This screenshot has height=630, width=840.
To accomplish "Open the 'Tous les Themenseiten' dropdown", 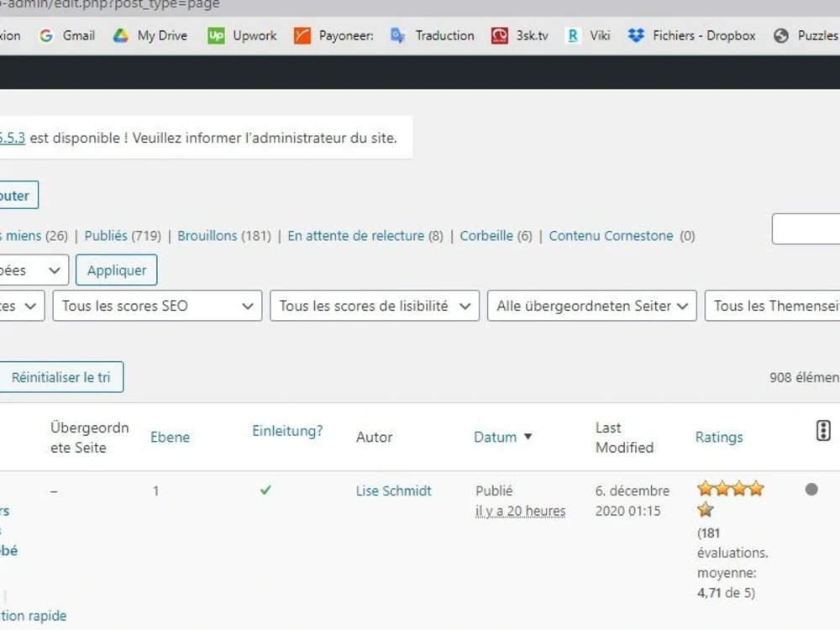I will 773,306.
